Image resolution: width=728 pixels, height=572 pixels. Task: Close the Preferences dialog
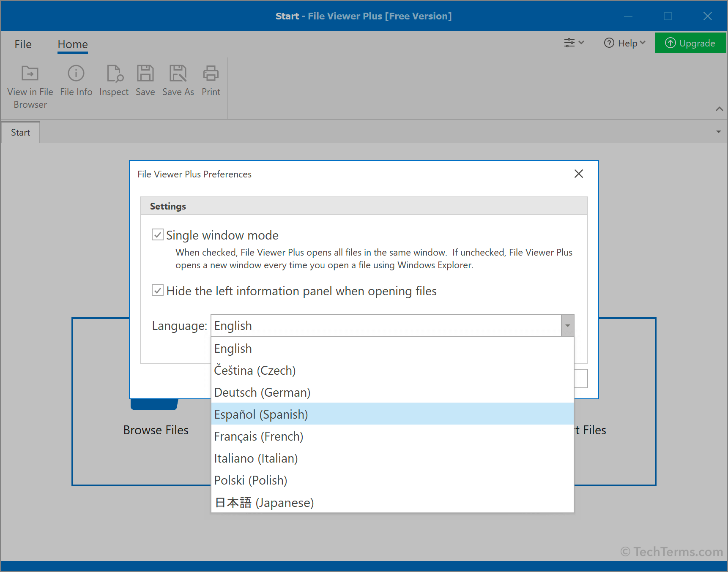[x=579, y=174]
